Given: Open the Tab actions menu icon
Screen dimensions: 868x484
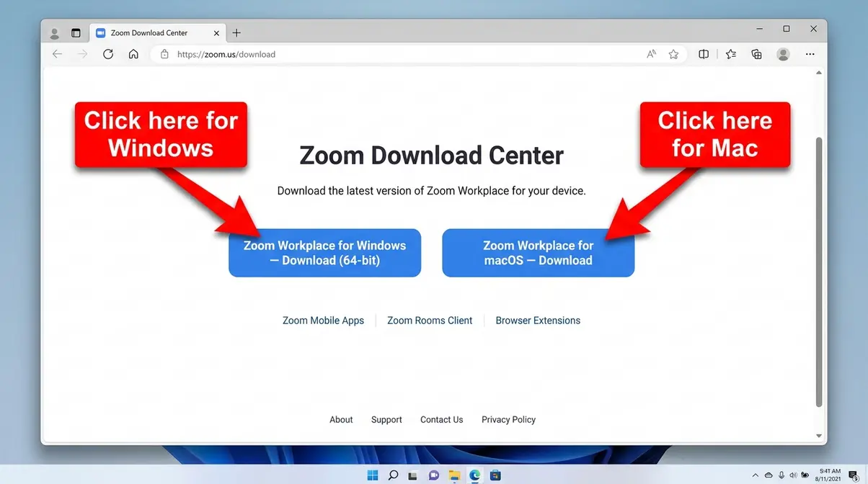Looking at the screenshot, I should click(x=76, y=33).
